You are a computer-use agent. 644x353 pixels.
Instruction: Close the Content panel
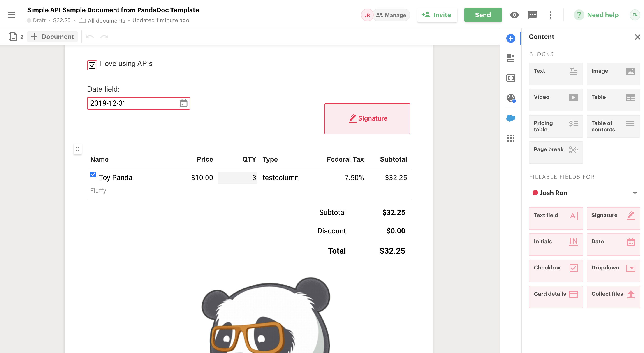pyautogui.click(x=637, y=37)
